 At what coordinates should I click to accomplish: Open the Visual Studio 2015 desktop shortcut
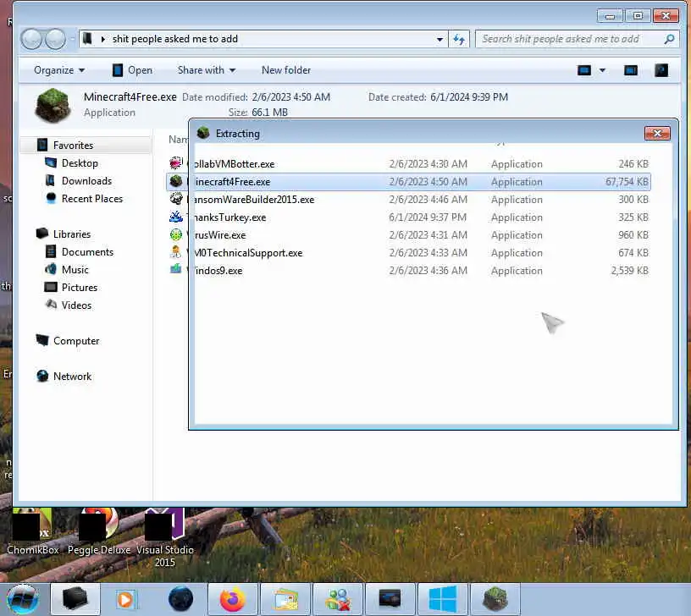point(165,538)
